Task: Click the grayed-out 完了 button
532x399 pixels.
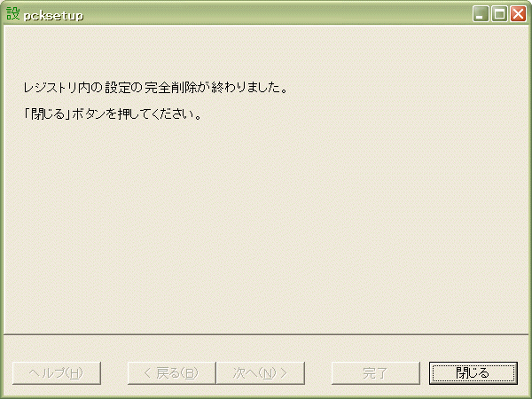Action: tap(376, 373)
